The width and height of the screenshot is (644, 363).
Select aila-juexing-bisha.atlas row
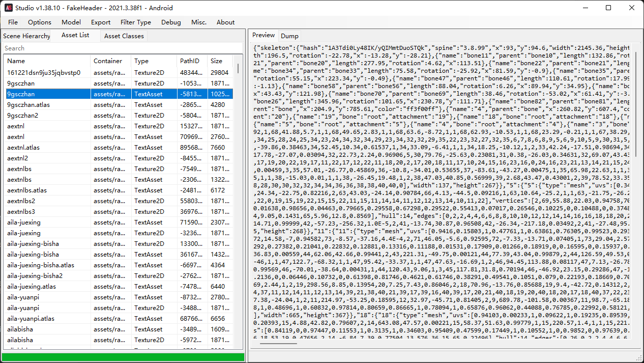pyautogui.click(x=119, y=265)
